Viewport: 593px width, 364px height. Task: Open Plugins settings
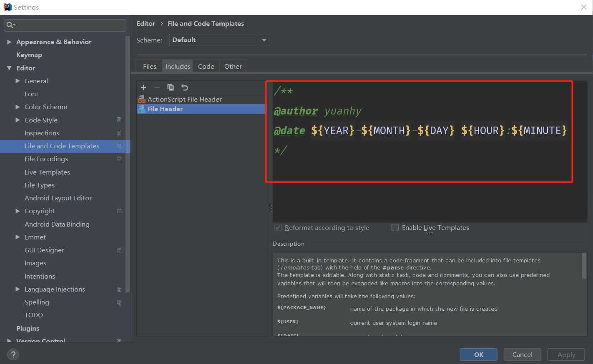[x=28, y=329]
